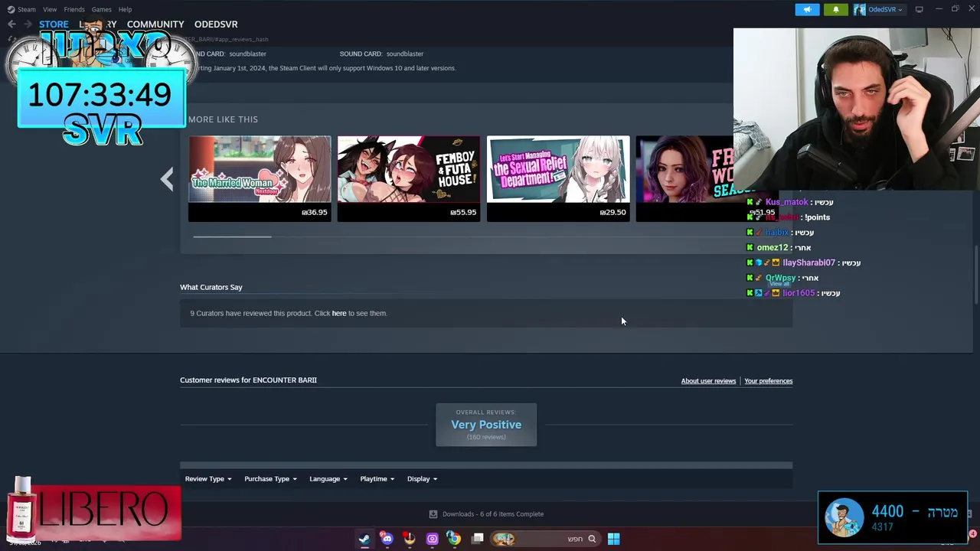Open the View menu

click(50, 9)
